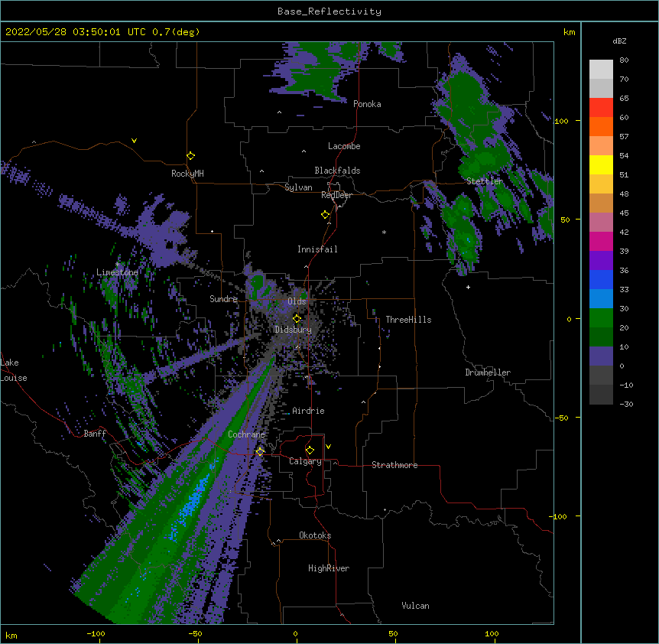Select the HighRiver label

[x=329, y=568]
